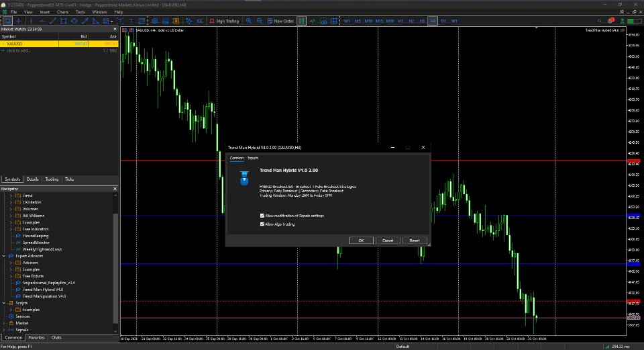
Task: Switch timeframe to M15
Action: click(379, 21)
